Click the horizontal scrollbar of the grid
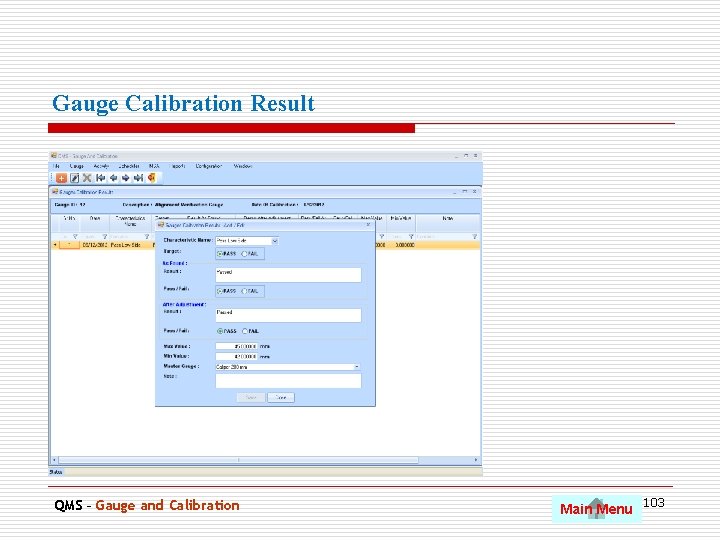 coord(239,460)
